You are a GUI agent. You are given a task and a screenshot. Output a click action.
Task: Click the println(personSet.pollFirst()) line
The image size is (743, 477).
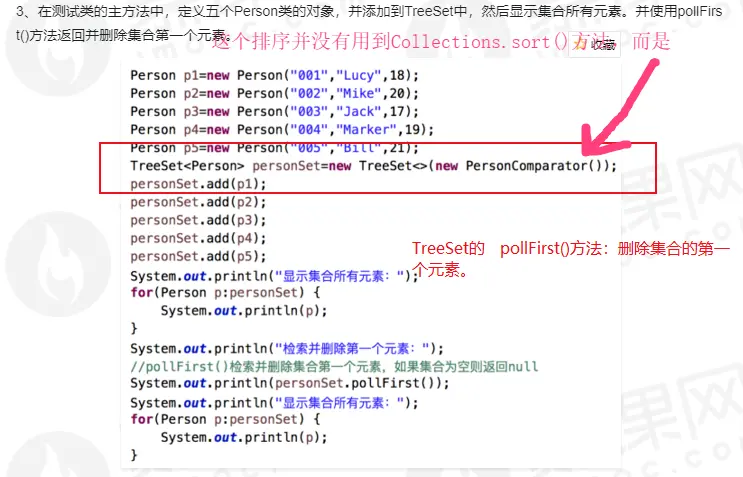[290, 383]
